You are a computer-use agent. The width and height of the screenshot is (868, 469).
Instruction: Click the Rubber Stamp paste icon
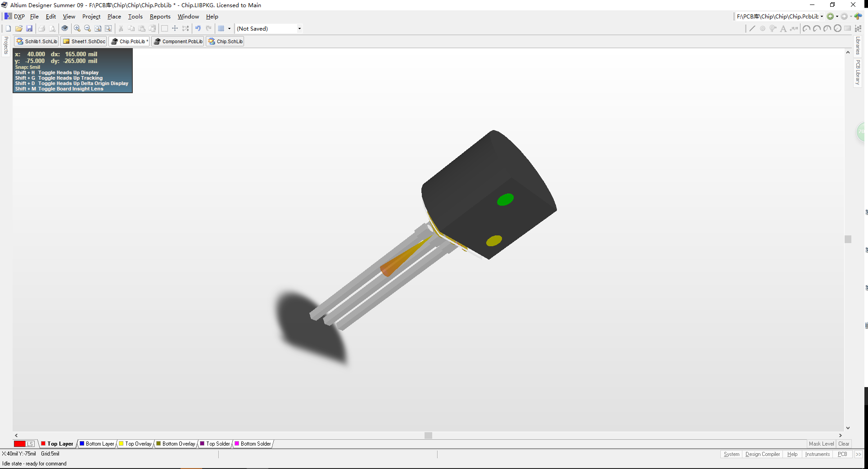[152, 28]
